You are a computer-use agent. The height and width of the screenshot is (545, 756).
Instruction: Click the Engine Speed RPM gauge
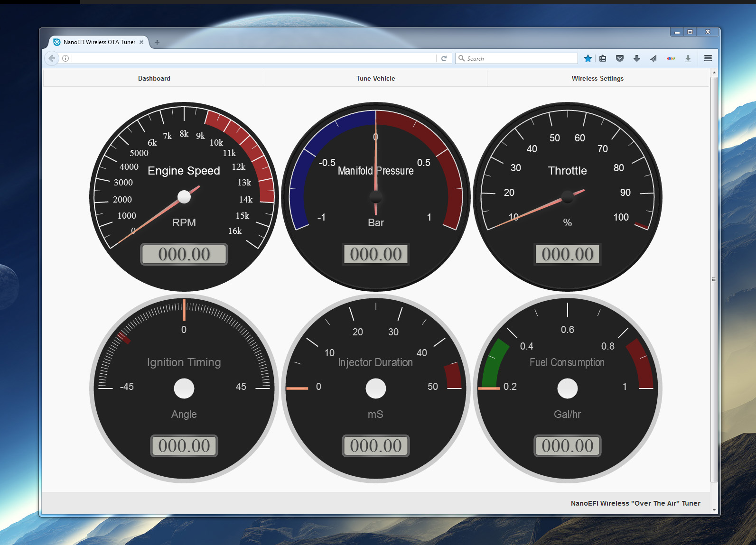click(x=184, y=197)
